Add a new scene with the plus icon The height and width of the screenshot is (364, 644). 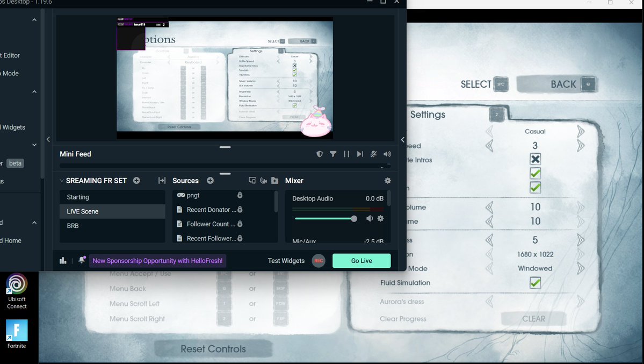[136, 181]
